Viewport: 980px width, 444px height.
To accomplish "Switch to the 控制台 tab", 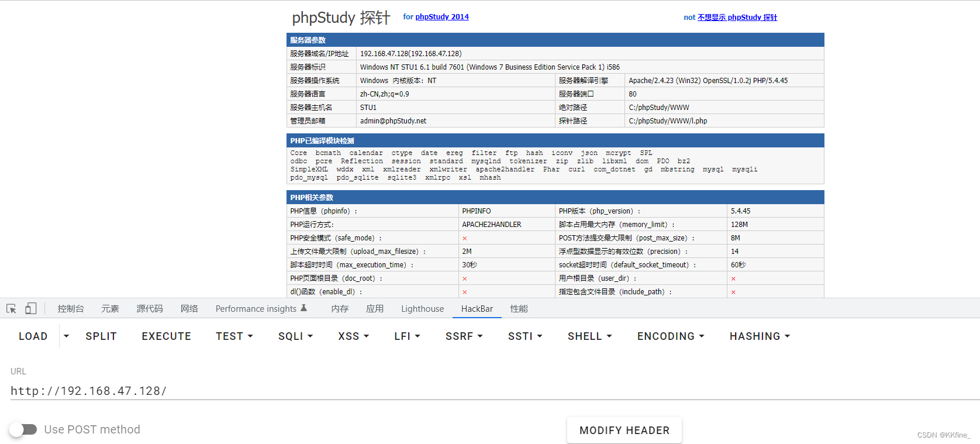I will (x=71, y=308).
